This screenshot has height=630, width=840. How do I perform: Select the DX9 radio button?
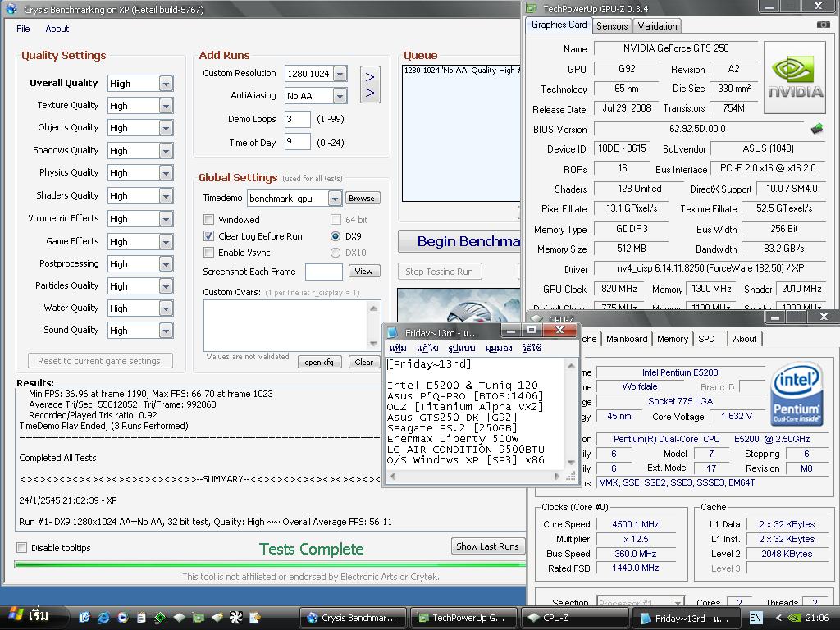336,235
